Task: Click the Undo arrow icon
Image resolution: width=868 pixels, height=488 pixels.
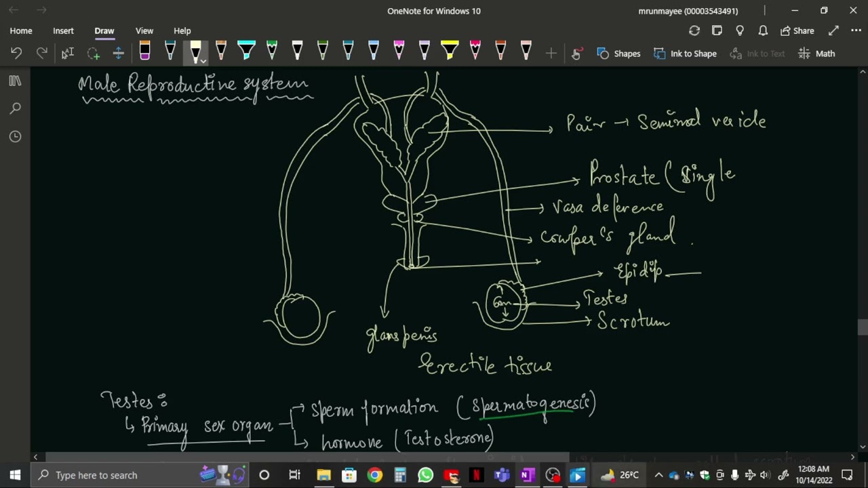Action: pos(16,54)
